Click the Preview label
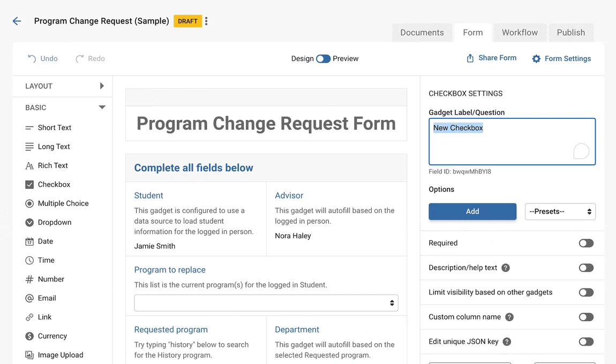 tap(345, 58)
